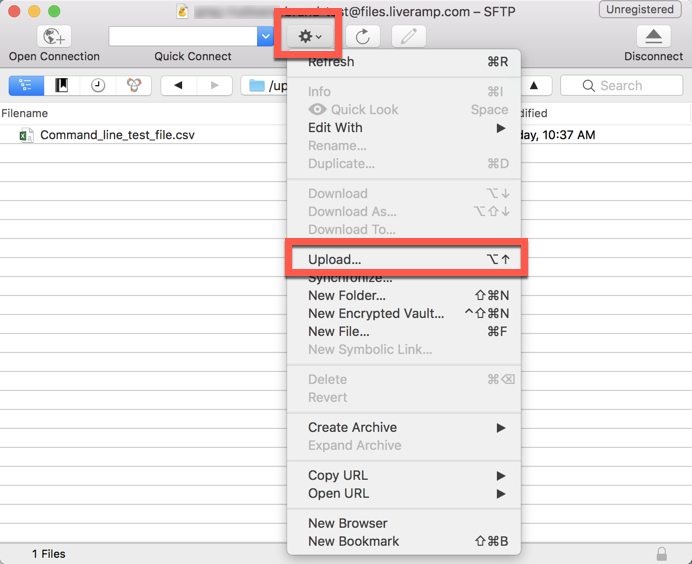Switch to the Bookmarks view icon
Image resolution: width=692 pixels, height=564 pixels.
coord(62,85)
